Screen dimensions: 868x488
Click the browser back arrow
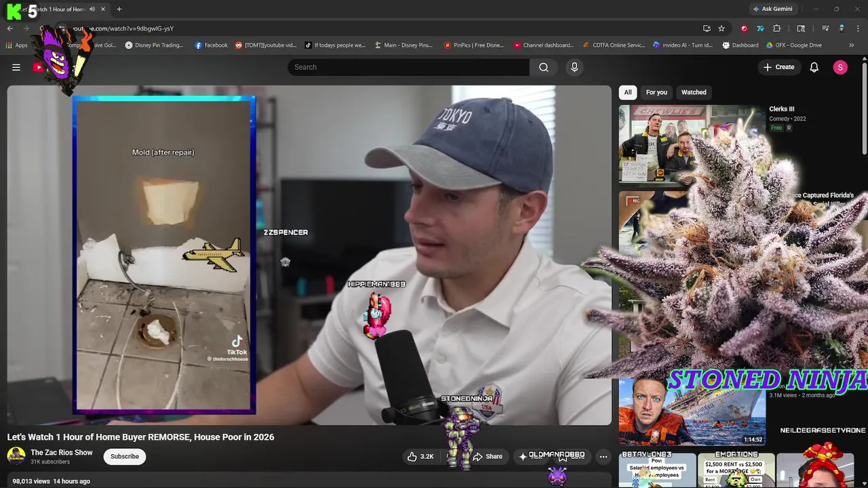tap(10, 28)
